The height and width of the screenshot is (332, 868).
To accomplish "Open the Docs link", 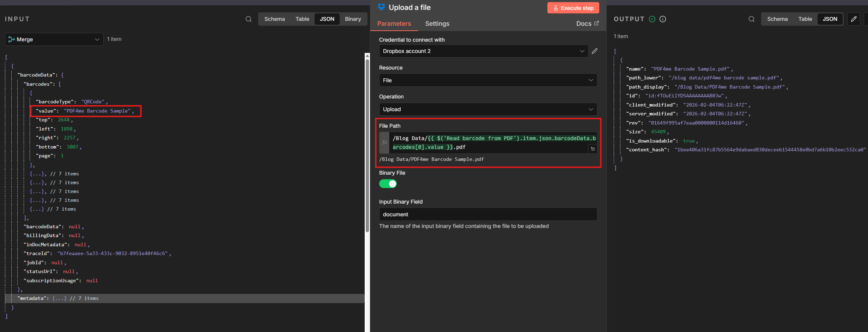I will click(x=587, y=24).
